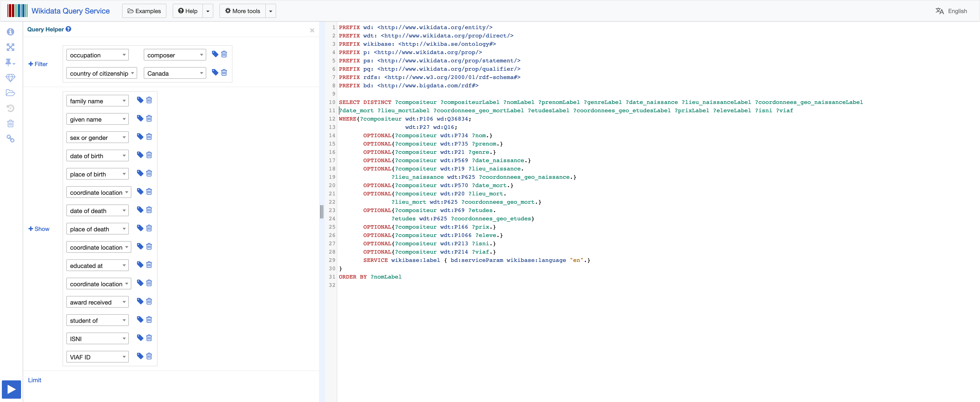
Task: Click on the SELECT DISTINCT code line
Action: (601, 102)
